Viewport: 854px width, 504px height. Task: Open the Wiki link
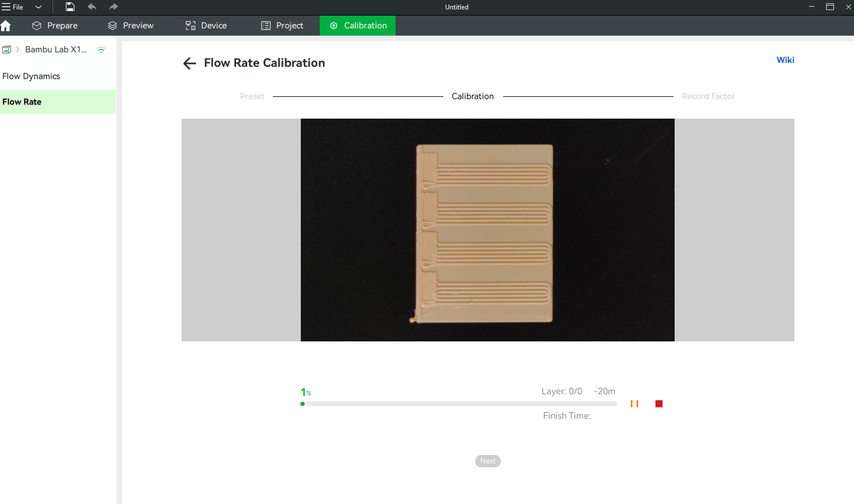785,60
